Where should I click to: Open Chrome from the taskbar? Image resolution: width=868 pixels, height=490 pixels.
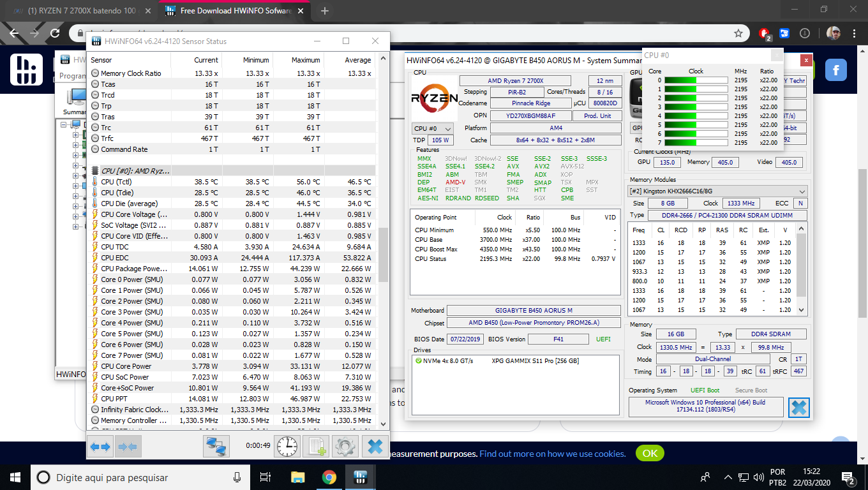[329, 477]
